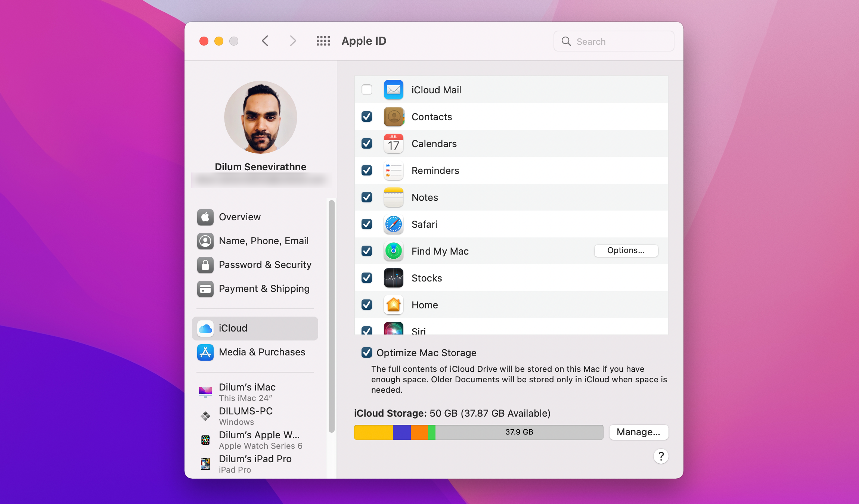Click the DILUMS-PC Windows device icon
Screen dimensions: 859x504
coord(205,416)
